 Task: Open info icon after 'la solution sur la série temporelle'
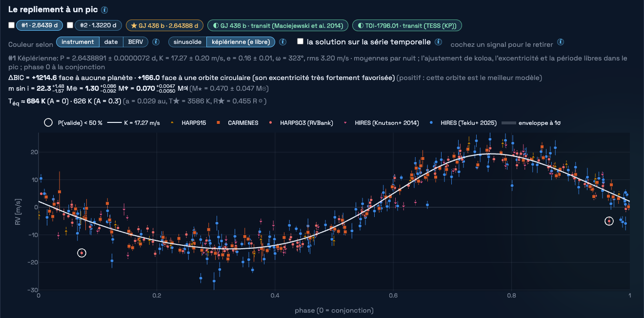point(438,42)
